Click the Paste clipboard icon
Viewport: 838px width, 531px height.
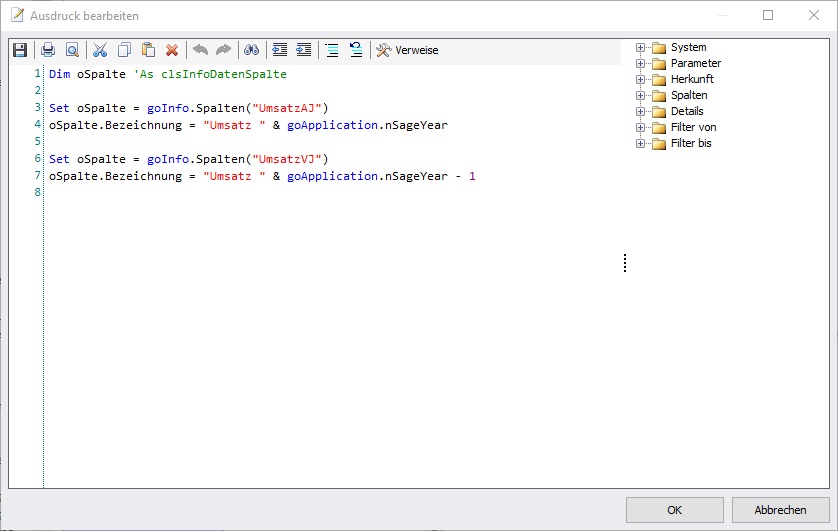pyautogui.click(x=148, y=50)
